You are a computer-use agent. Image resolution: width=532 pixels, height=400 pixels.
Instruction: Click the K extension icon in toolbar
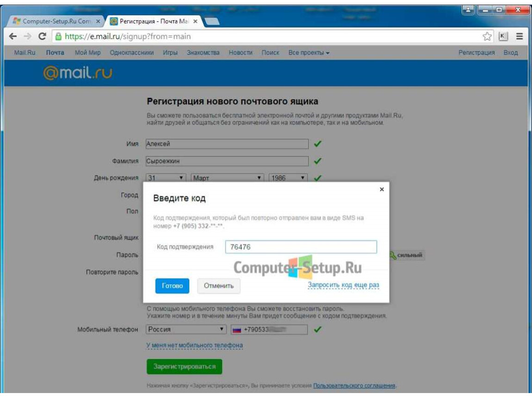[x=503, y=36]
